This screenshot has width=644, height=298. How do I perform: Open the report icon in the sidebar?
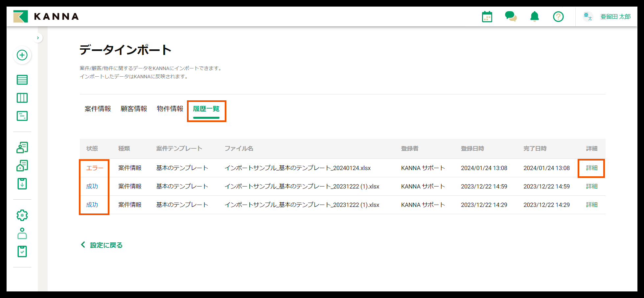pyautogui.click(x=22, y=116)
